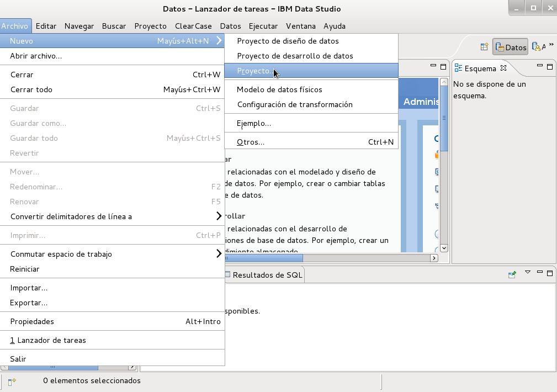The height and width of the screenshot is (392, 557).
Task: Minimize the Resultados de SQL panel
Action: coord(539,272)
